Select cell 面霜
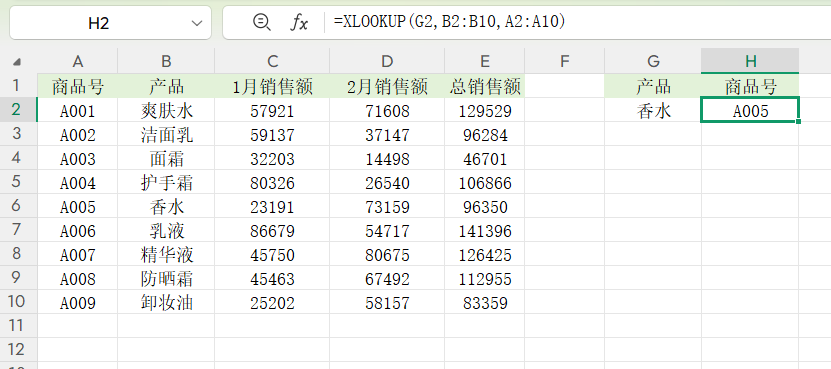This screenshot has width=831, height=369. point(166,158)
